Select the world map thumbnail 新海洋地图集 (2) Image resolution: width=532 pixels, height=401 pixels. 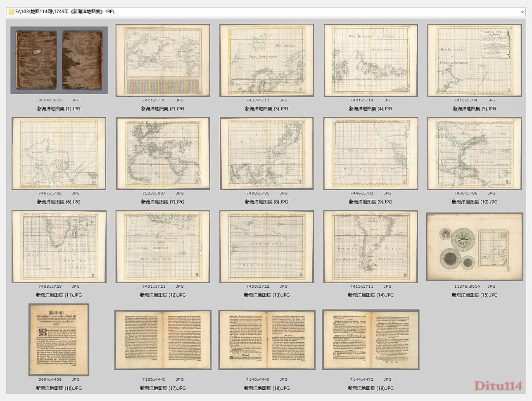click(x=163, y=60)
